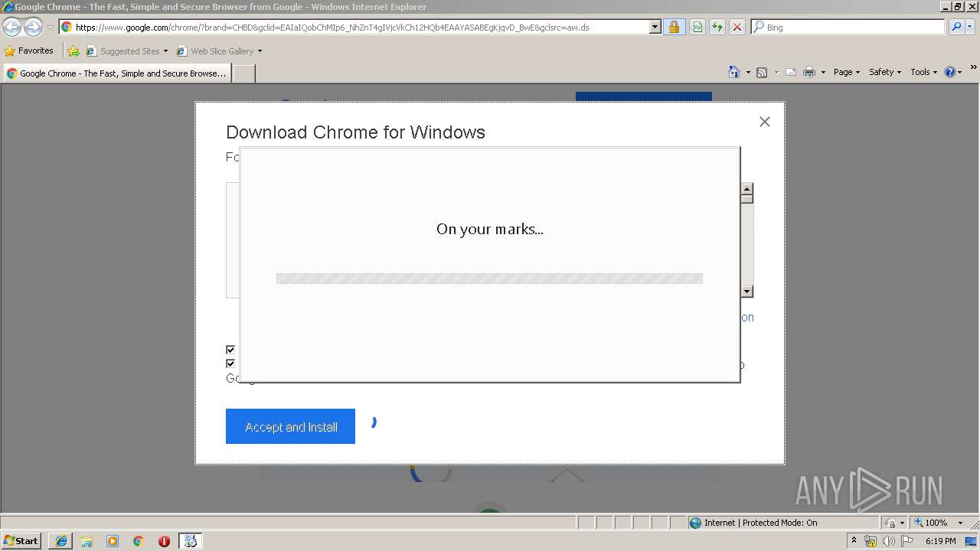Click the Opera taskbar icon
The width and height of the screenshot is (980, 551).
click(164, 541)
